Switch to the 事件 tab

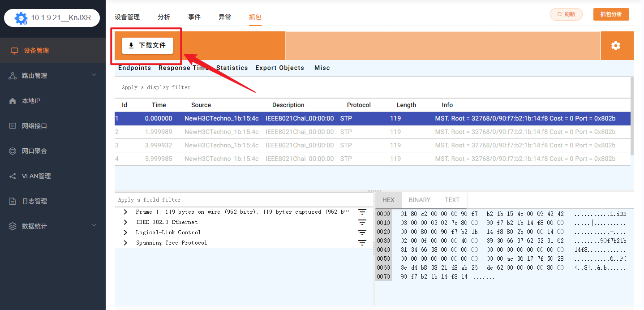point(194,17)
